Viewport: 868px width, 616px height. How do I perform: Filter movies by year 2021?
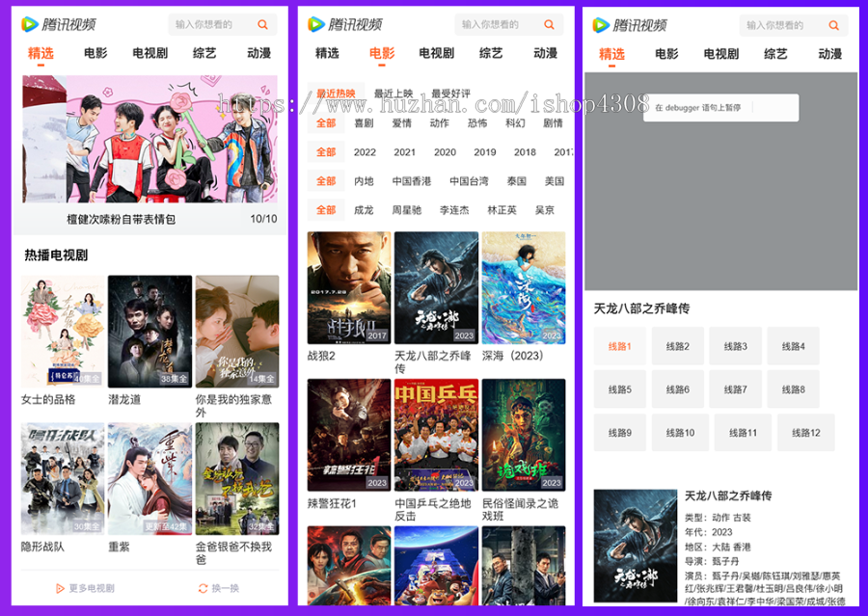pos(405,152)
